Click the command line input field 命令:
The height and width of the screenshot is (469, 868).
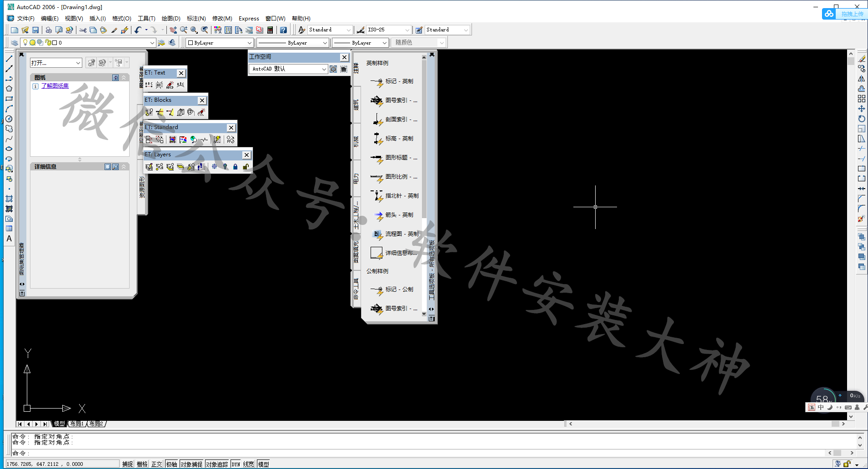(x=417, y=453)
